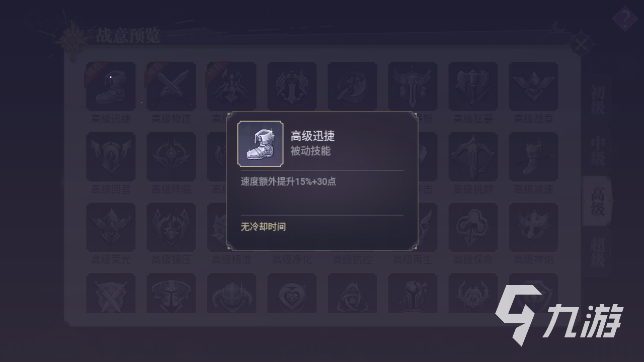The height and width of the screenshot is (362, 644).
Task: Click the boot thumbnail in the tooltip
Action: pos(260,144)
